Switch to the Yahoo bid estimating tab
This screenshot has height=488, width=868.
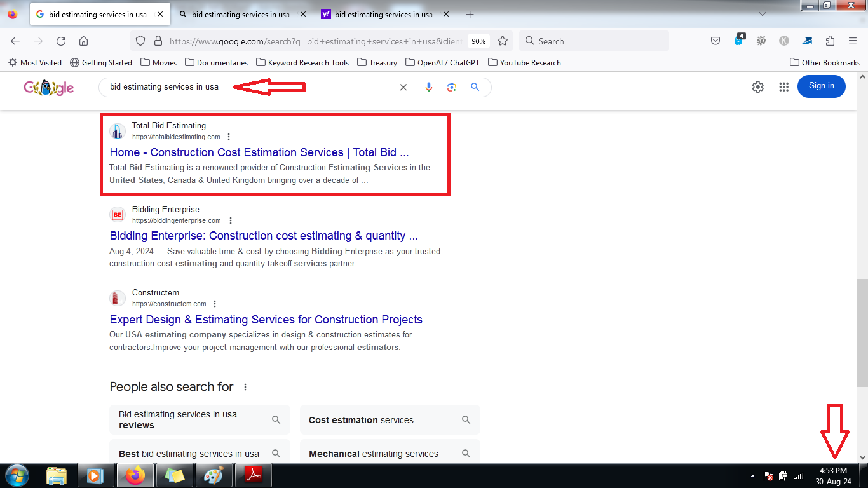(378, 14)
